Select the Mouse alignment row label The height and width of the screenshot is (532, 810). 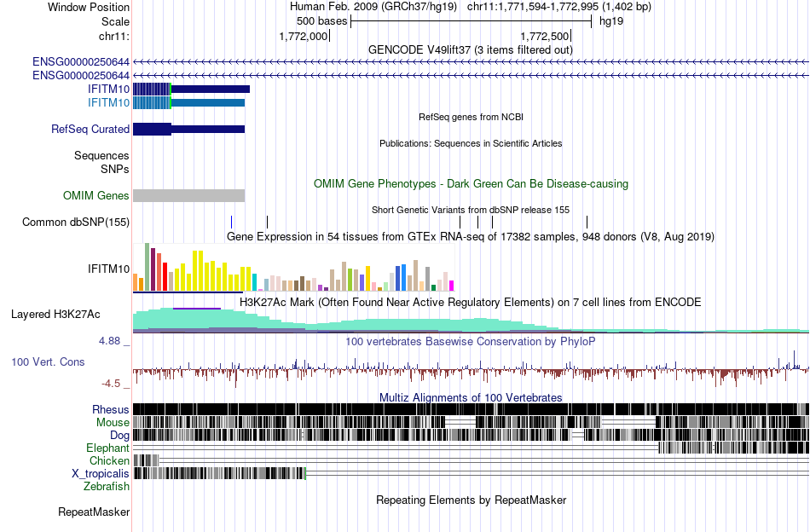pyautogui.click(x=113, y=423)
